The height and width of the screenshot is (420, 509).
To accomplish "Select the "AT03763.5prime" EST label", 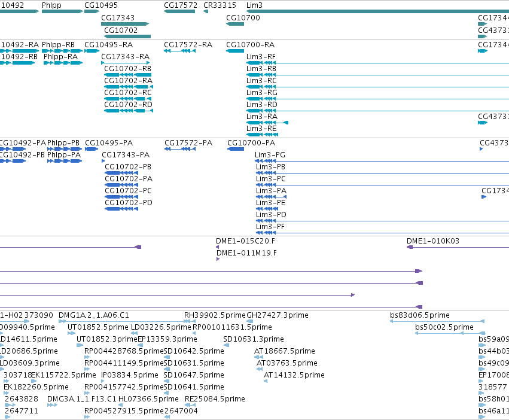I will coord(287,363).
